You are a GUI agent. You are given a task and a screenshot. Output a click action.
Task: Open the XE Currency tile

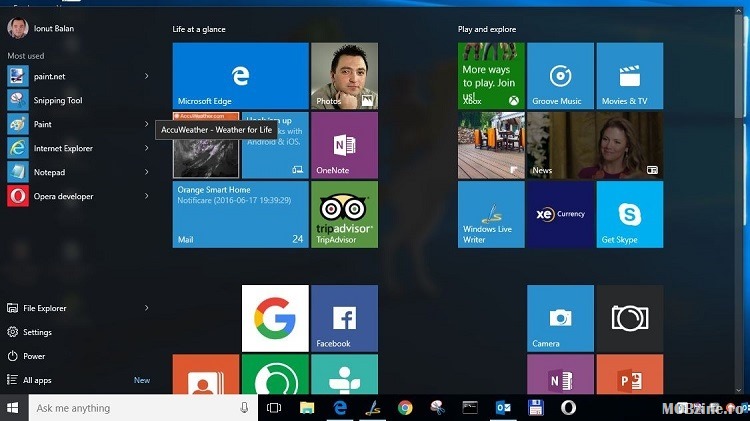pos(561,214)
